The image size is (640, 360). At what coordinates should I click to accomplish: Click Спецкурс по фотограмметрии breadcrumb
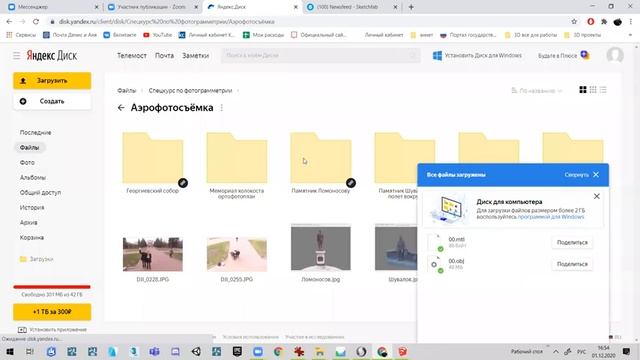[x=190, y=91]
